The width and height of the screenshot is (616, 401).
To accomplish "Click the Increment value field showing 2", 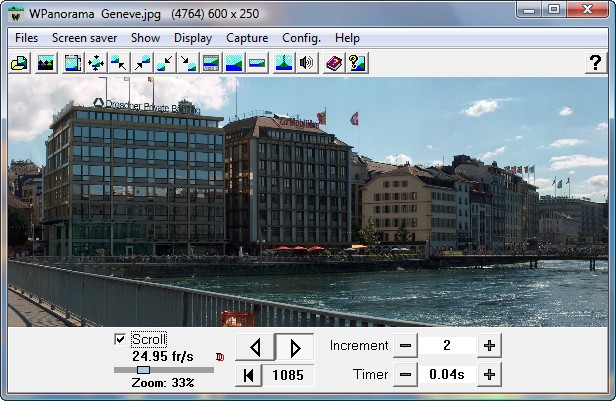I will click(x=447, y=346).
